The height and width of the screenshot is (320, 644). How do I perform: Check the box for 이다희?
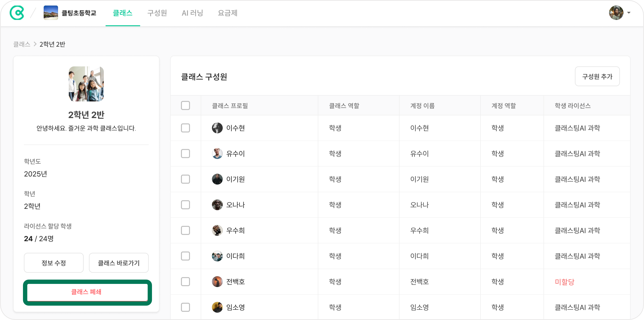tap(185, 256)
